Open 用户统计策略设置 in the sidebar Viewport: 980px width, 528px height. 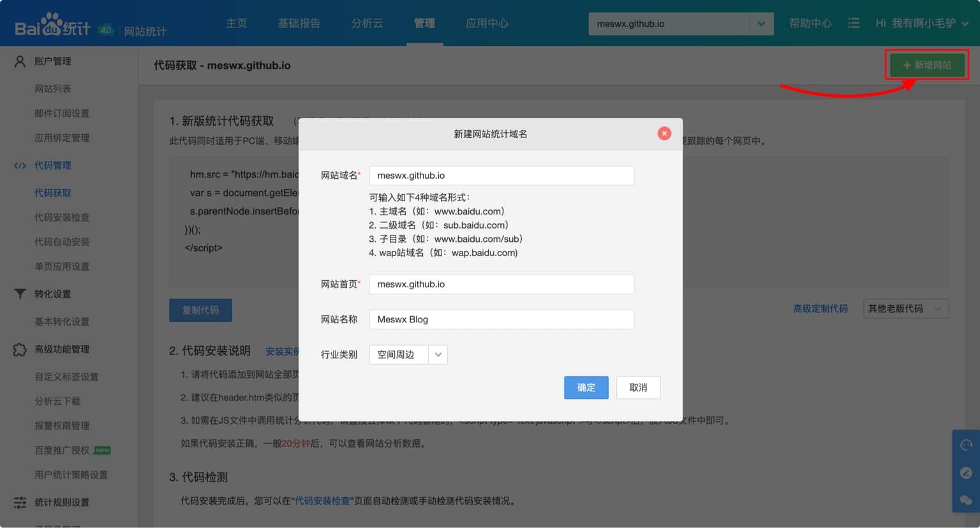[x=71, y=474]
